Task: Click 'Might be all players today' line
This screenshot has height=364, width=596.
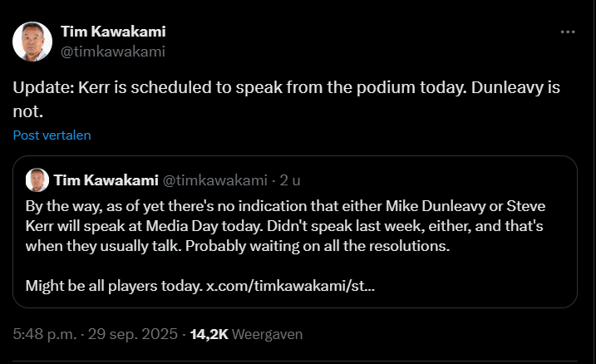Action: (x=113, y=286)
